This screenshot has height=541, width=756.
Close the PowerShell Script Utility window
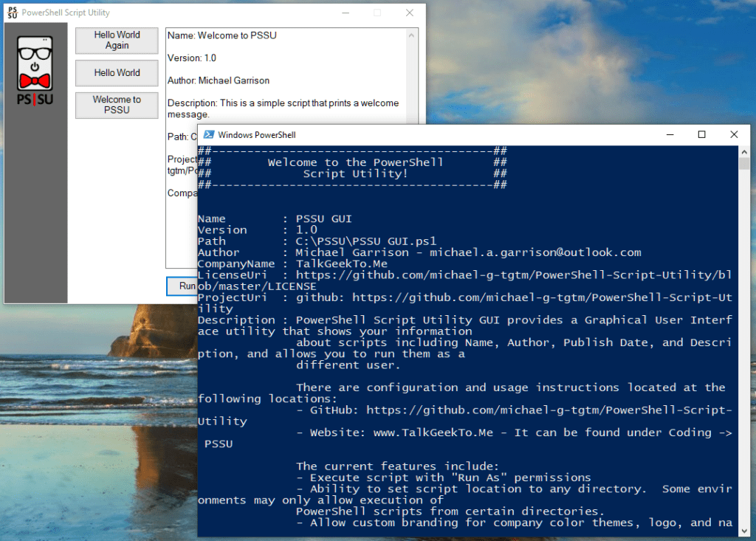coord(409,13)
